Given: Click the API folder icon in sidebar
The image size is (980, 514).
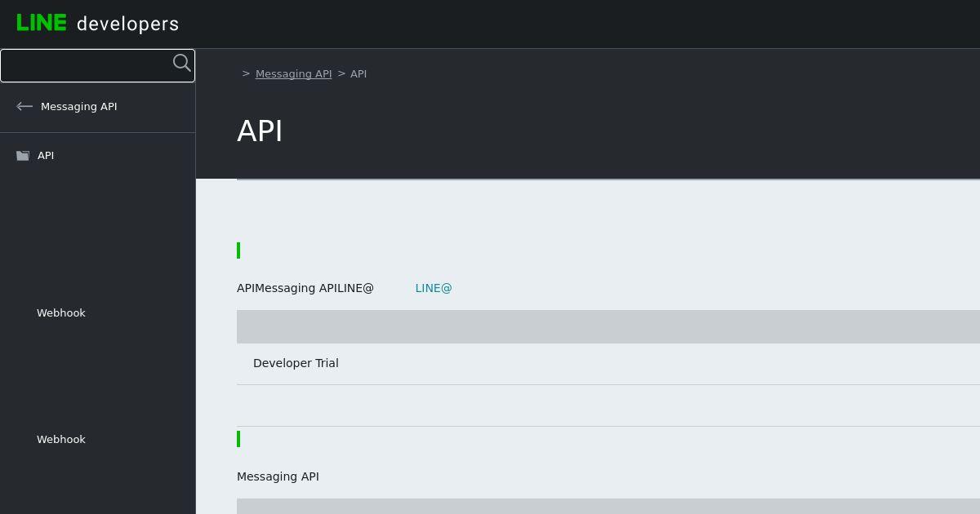Looking at the screenshot, I should click(23, 155).
